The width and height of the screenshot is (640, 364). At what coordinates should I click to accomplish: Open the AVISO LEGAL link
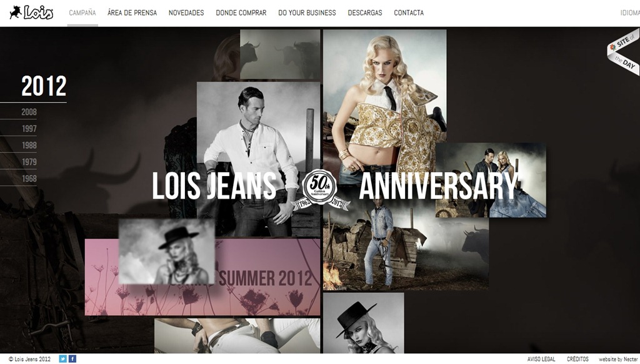click(541, 359)
